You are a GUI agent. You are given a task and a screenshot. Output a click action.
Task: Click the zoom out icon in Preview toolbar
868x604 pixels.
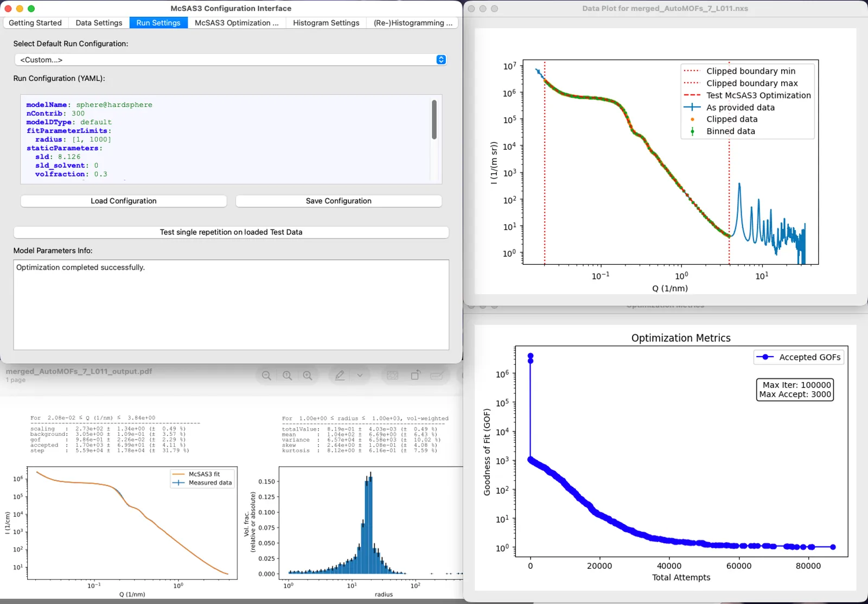266,376
